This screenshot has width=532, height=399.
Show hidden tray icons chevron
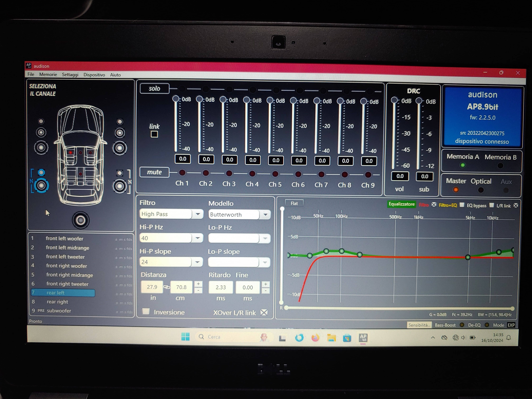tap(433, 337)
